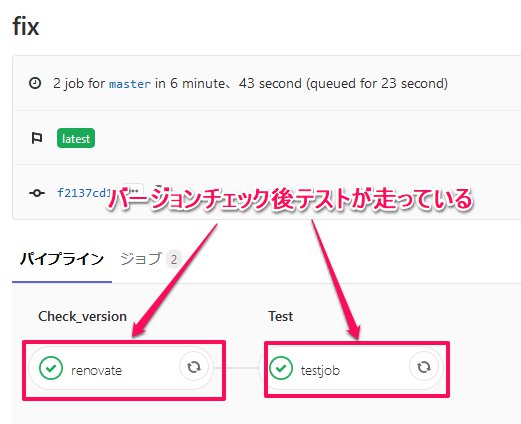The height and width of the screenshot is (424, 521).
Task: Open the master branch link
Action: tap(130, 84)
